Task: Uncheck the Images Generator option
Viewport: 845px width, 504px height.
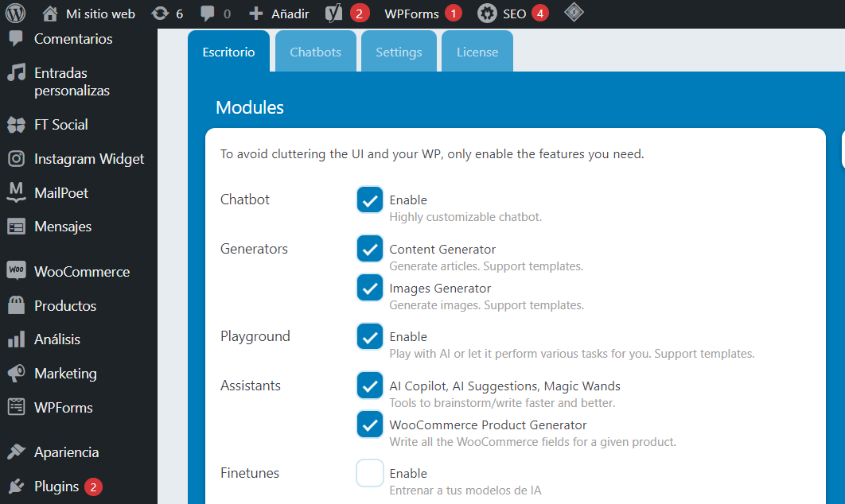Action: tap(369, 288)
